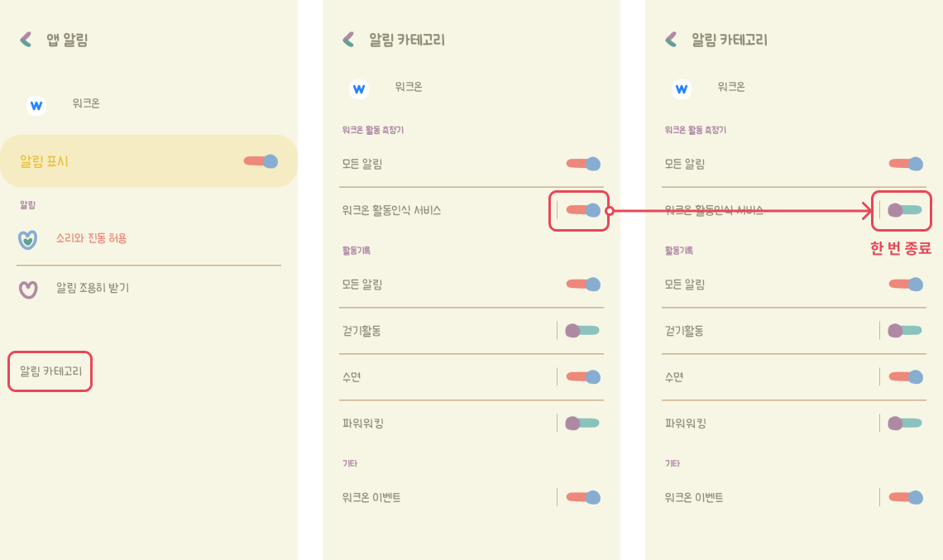Select 알림 조용히 받기 option text
This screenshot has width=943, height=560.
pyautogui.click(x=93, y=288)
